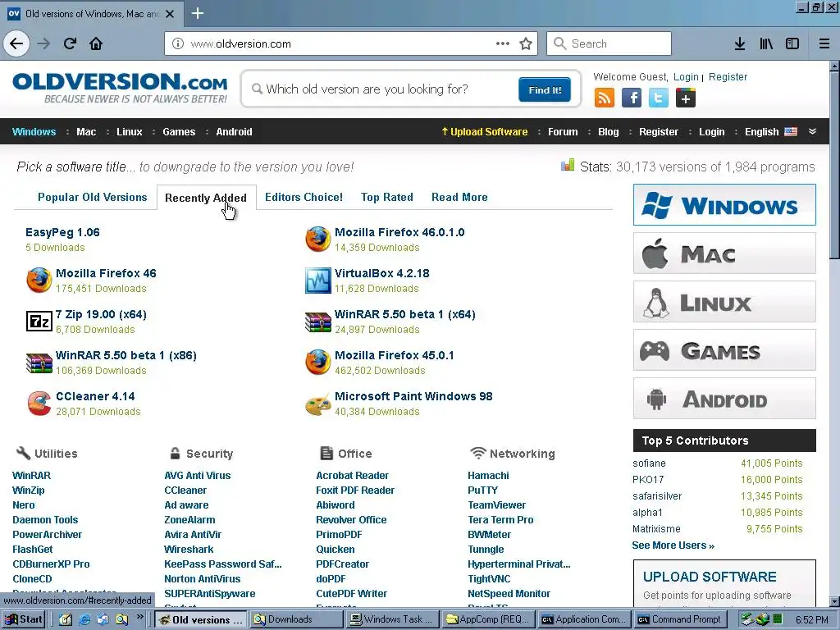Viewport: 840px width, 630px height.
Task: Open the Wireshark security link
Action: (x=189, y=549)
